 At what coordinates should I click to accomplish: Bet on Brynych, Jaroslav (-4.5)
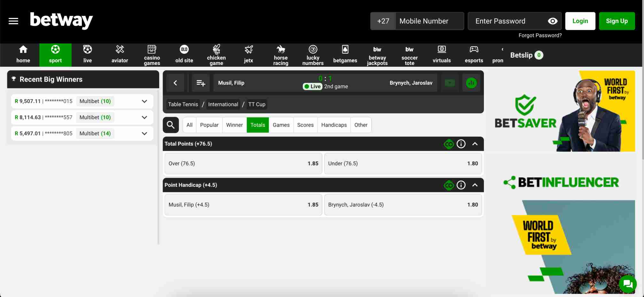click(403, 205)
